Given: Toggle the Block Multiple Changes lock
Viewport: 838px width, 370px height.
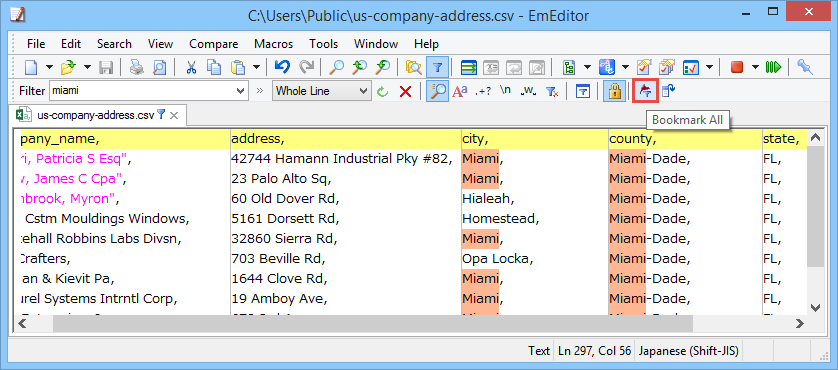Looking at the screenshot, I should click(x=614, y=91).
